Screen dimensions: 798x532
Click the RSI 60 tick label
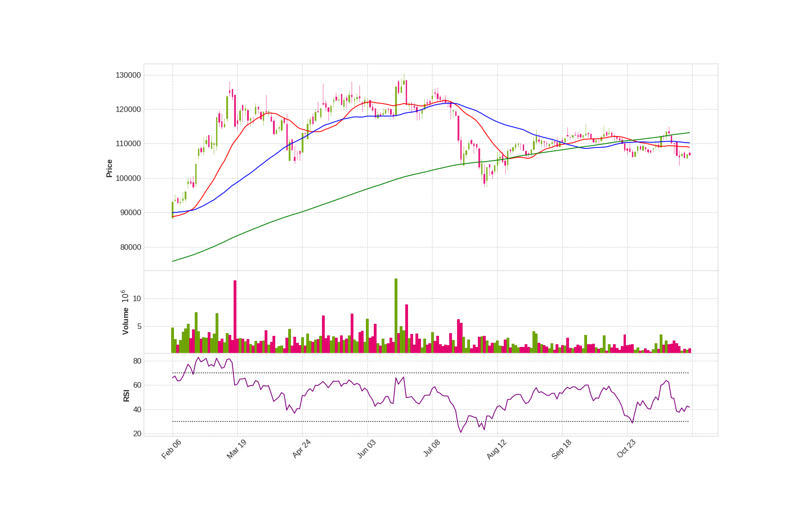pyautogui.click(x=137, y=385)
